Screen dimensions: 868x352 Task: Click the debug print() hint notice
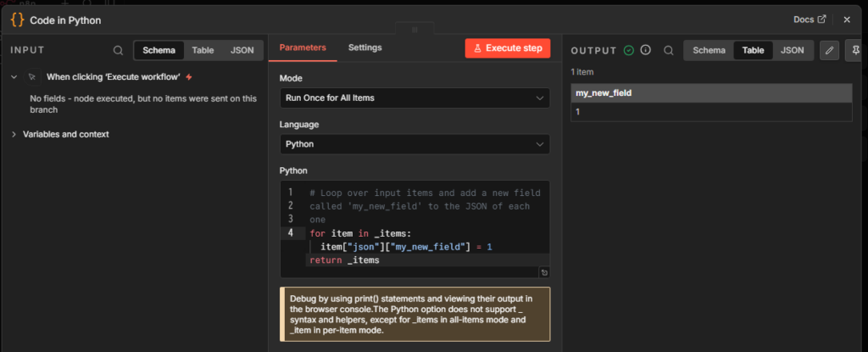415,315
